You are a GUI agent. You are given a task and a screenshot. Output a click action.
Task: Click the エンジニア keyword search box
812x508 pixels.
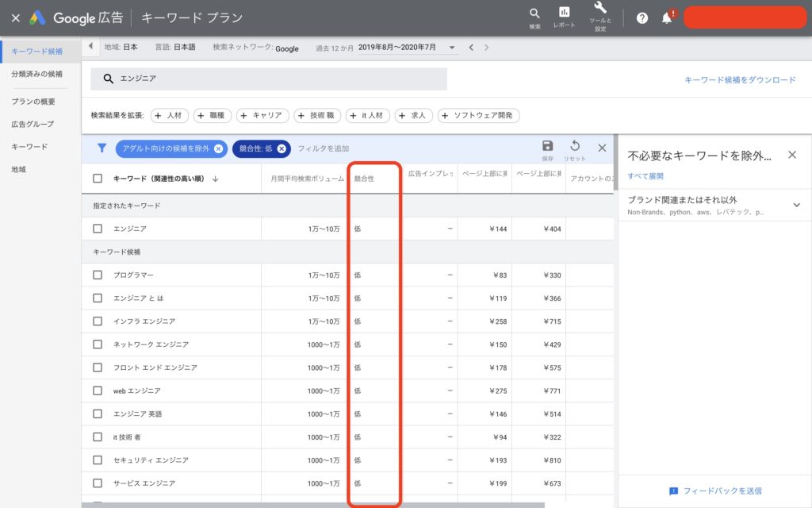[x=269, y=79]
